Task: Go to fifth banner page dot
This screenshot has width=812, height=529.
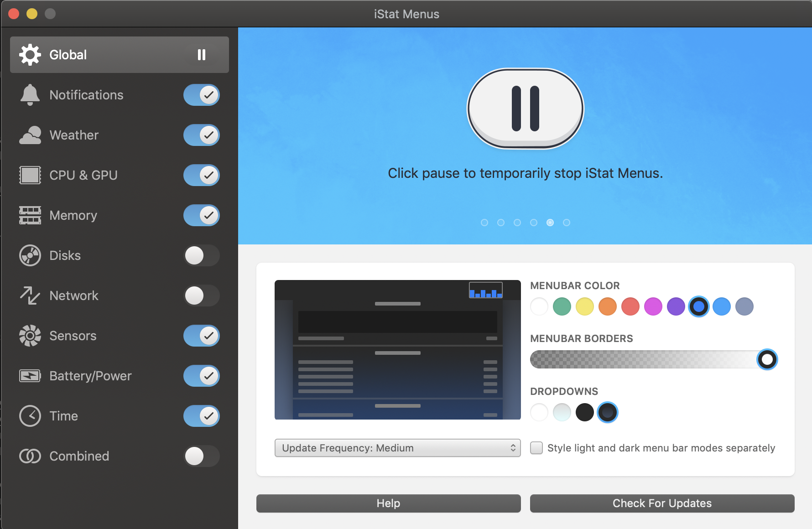Action: [x=550, y=223]
